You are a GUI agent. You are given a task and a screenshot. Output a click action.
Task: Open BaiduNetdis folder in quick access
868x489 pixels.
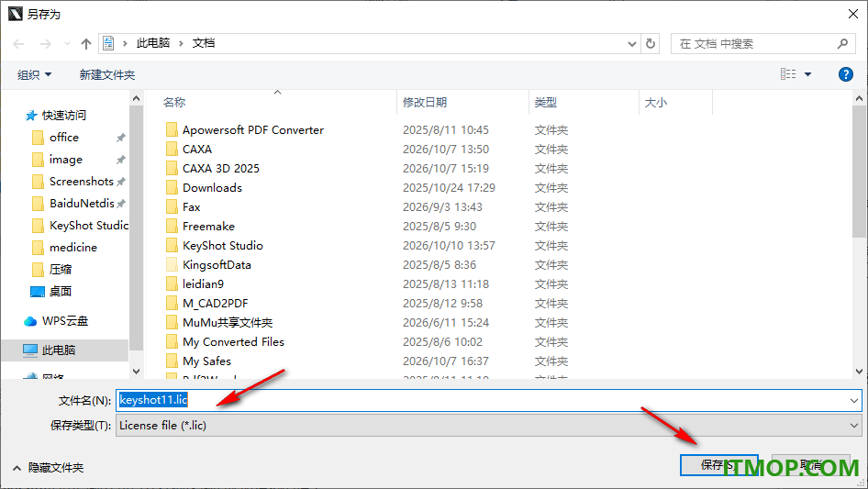[x=82, y=204]
